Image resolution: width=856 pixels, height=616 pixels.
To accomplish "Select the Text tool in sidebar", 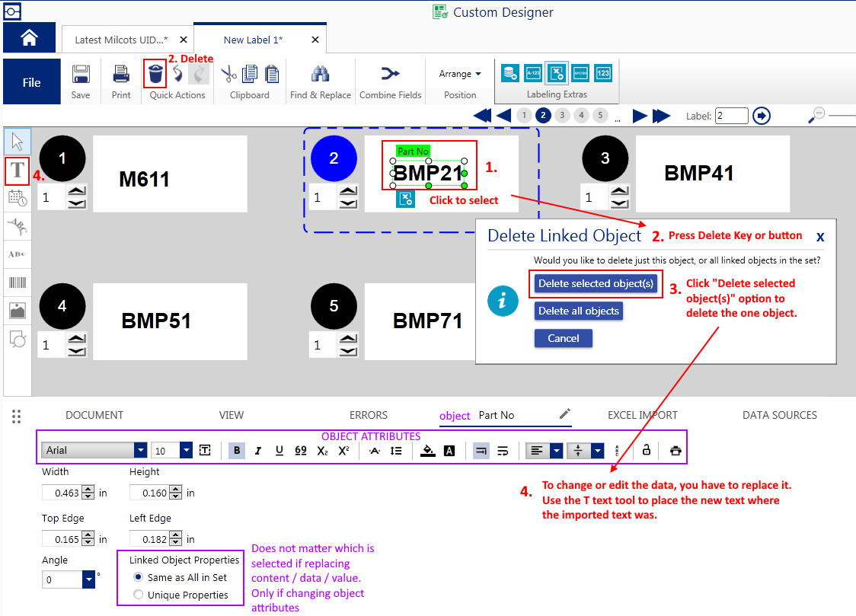I will (18, 170).
